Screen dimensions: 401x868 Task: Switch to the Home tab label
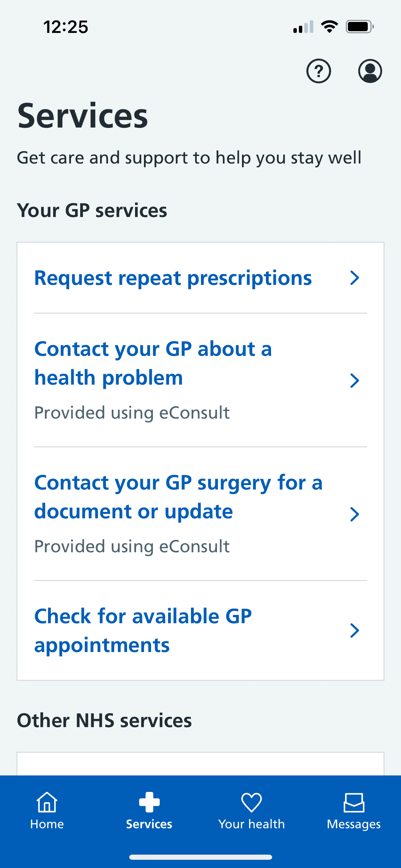pyautogui.click(x=47, y=824)
